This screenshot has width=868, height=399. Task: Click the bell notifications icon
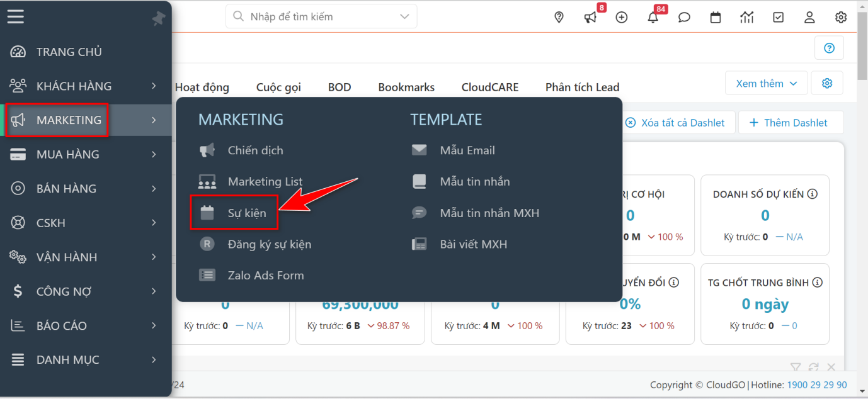653,17
